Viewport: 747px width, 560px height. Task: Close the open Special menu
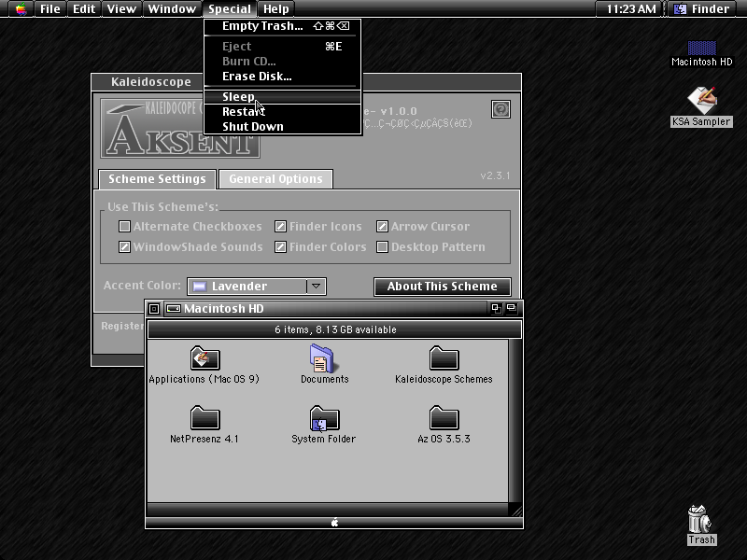(x=230, y=8)
